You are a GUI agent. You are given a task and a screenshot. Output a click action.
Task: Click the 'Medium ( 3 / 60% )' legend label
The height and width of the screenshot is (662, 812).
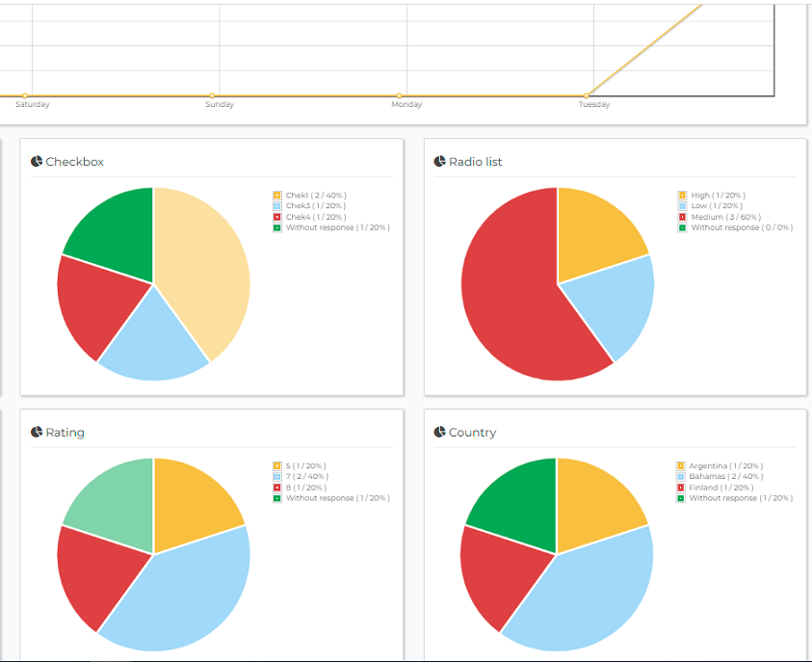726,217
